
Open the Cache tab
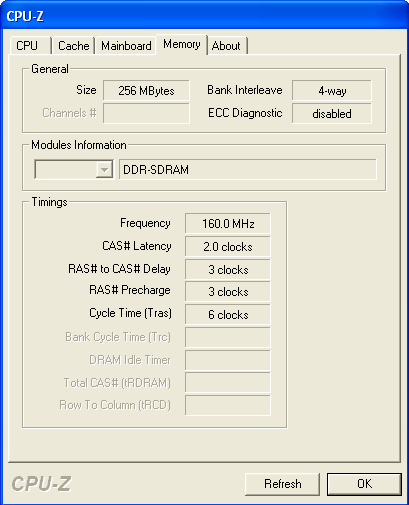pyautogui.click(x=74, y=46)
